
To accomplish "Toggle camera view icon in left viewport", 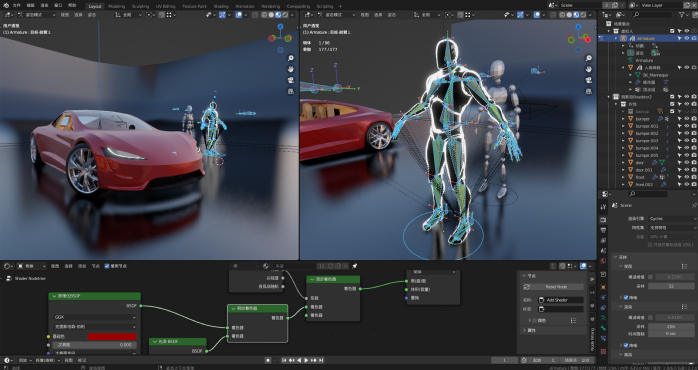I will (291, 80).
